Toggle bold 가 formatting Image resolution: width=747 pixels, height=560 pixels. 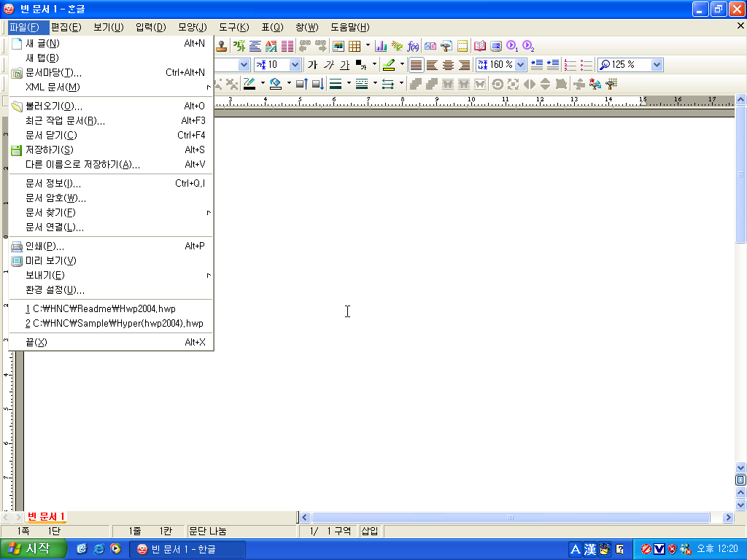tap(312, 64)
